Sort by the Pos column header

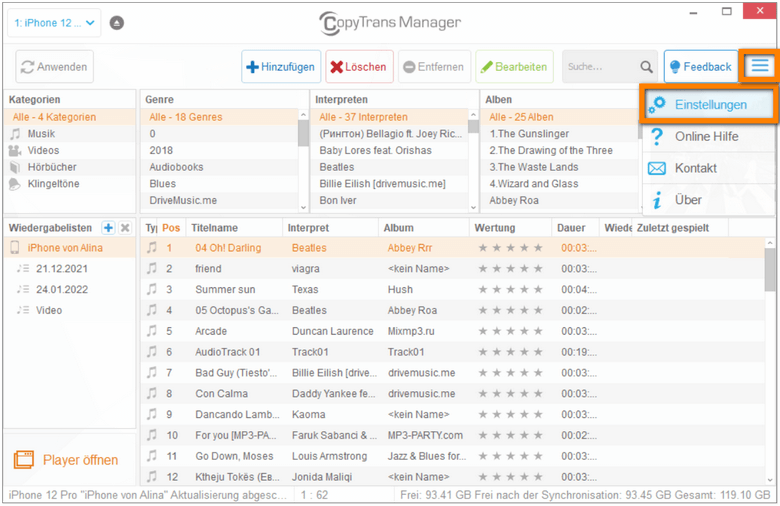tap(171, 228)
